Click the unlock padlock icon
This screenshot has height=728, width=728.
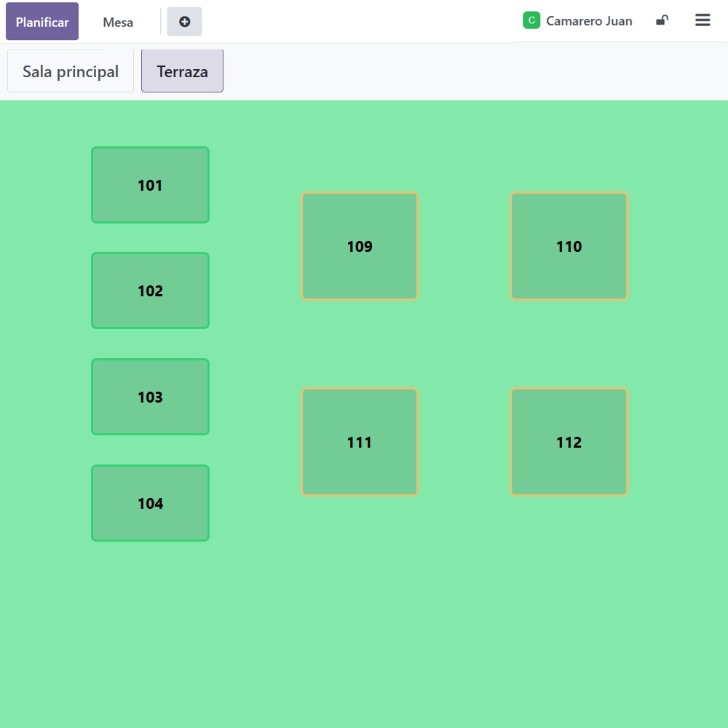point(662,20)
